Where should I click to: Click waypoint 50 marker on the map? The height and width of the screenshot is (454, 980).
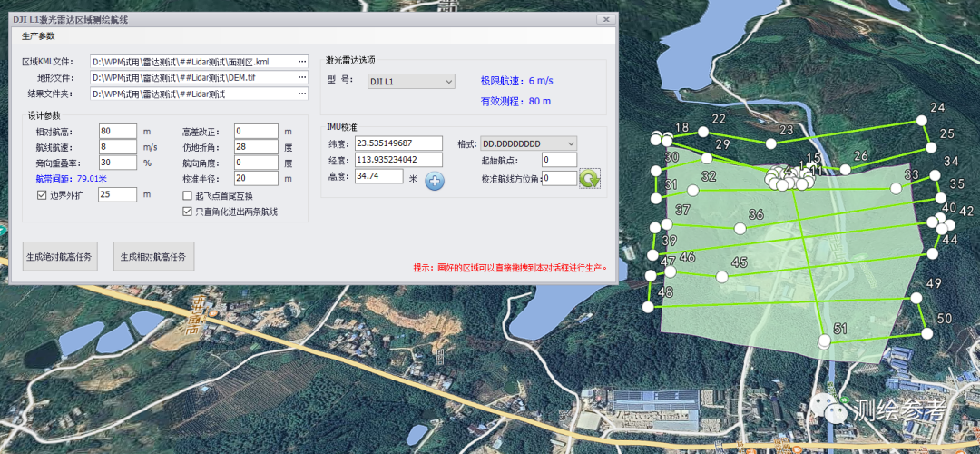click(x=927, y=333)
